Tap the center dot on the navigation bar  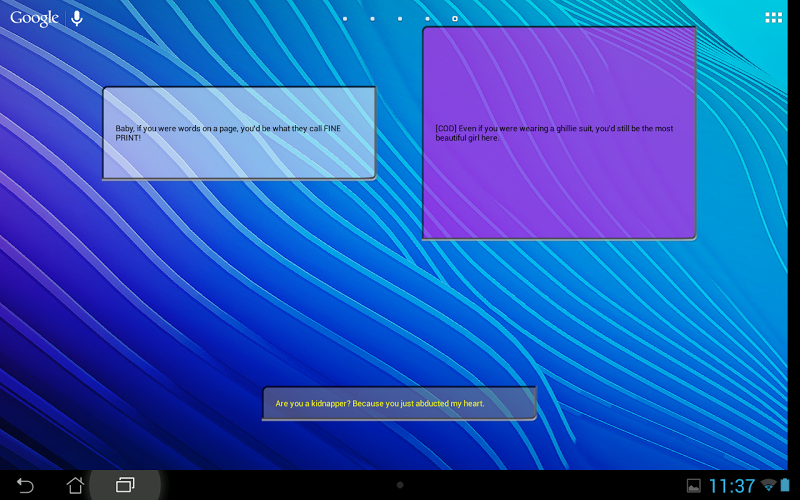click(x=400, y=485)
